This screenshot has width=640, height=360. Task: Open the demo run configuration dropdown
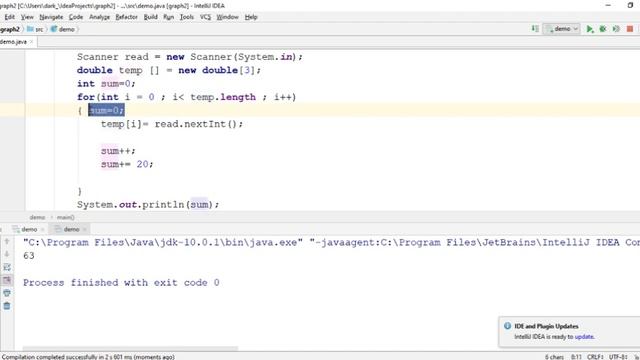pyautogui.click(x=562, y=29)
